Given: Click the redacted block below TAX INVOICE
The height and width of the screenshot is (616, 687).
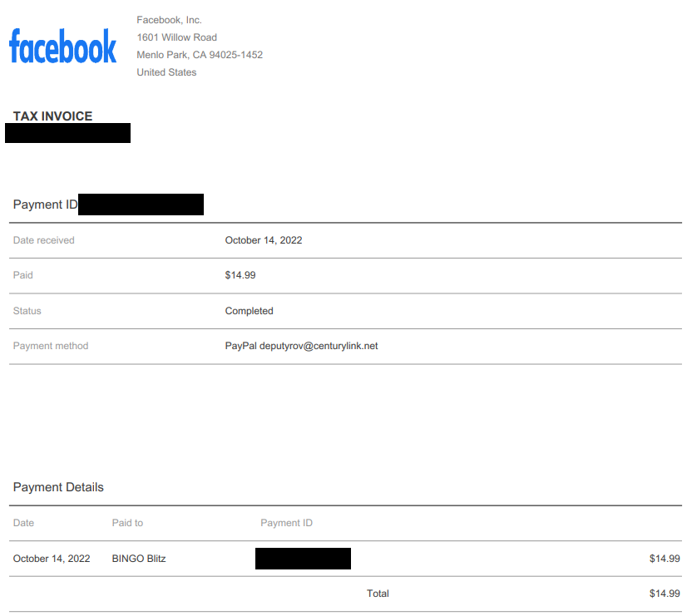Looking at the screenshot, I should 67,133.
